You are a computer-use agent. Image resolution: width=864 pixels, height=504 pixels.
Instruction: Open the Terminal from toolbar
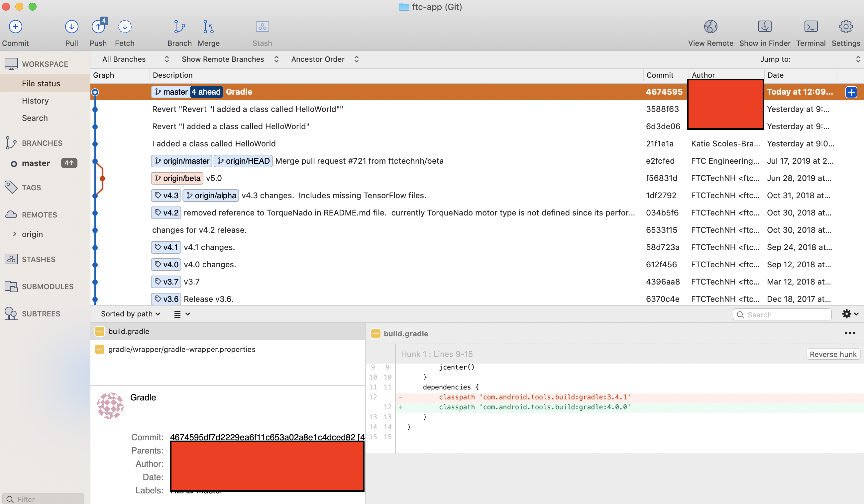click(811, 27)
